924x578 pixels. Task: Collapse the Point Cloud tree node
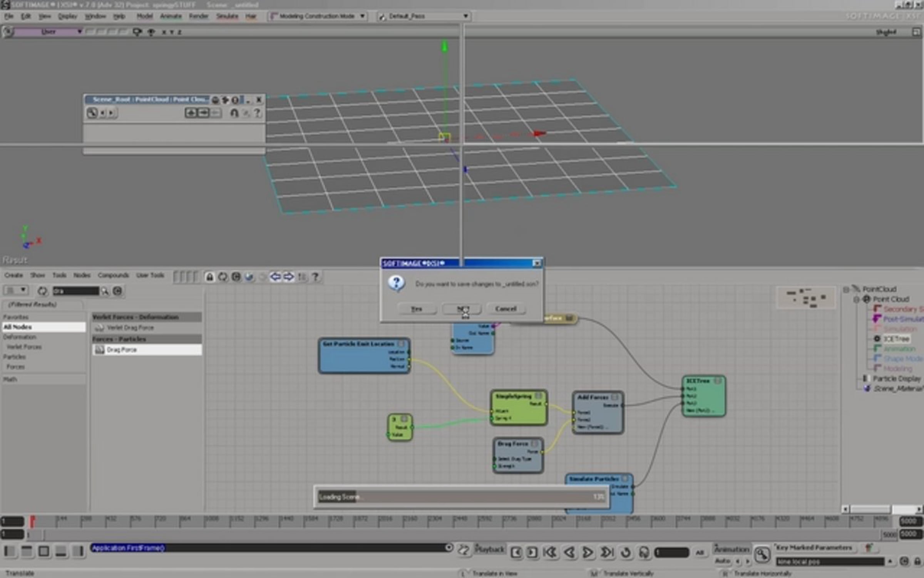(x=856, y=299)
